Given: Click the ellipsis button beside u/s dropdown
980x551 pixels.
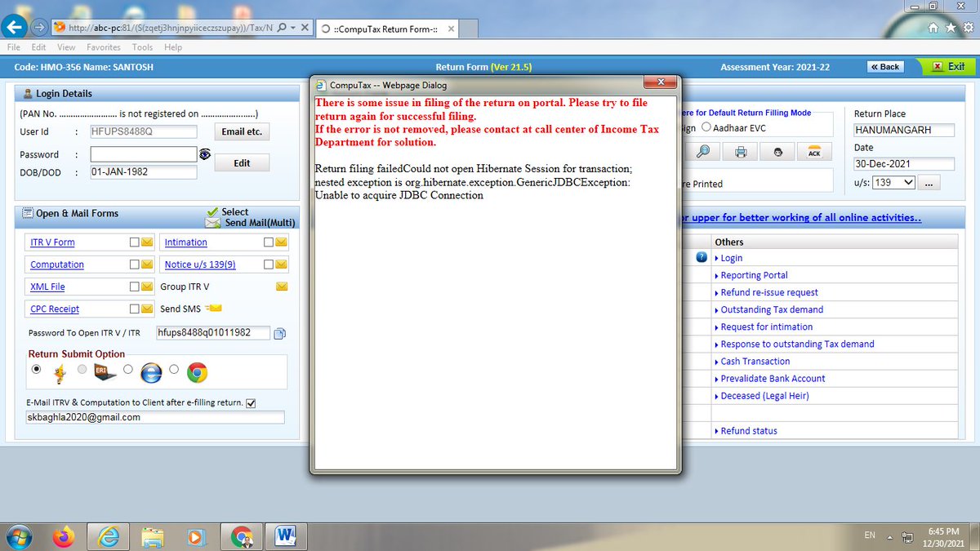Looking at the screenshot, I should (929, 184).
